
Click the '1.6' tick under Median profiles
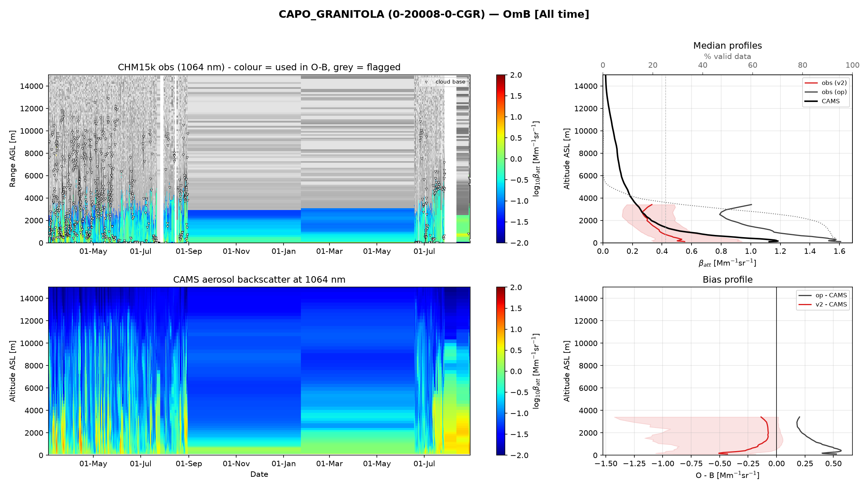coord(839,251)
